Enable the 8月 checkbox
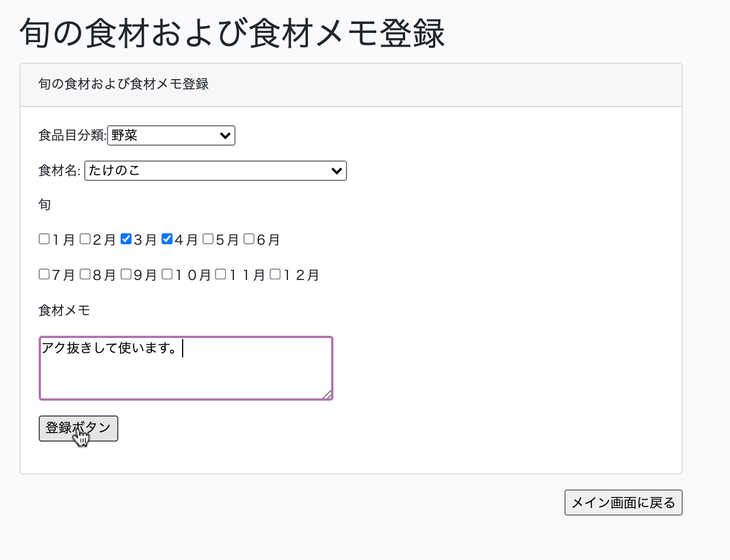 tap(85, 274)
